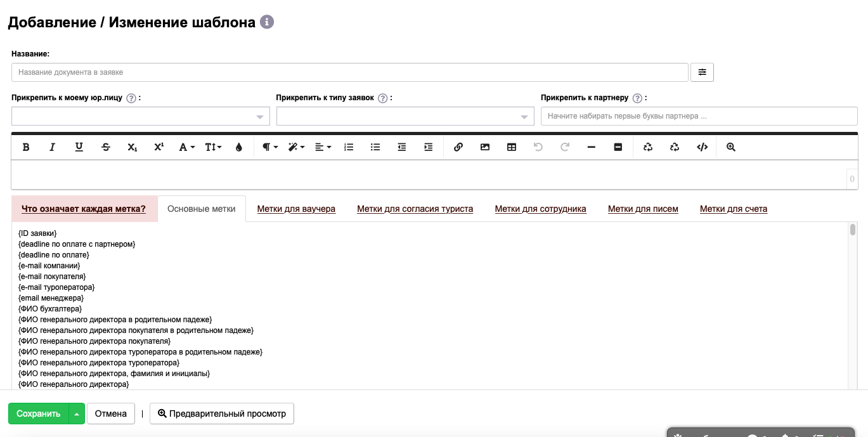868x437 pixels.
Task: Switch to 'Метки для сотрудника' tab
Action: pos(540,209)
